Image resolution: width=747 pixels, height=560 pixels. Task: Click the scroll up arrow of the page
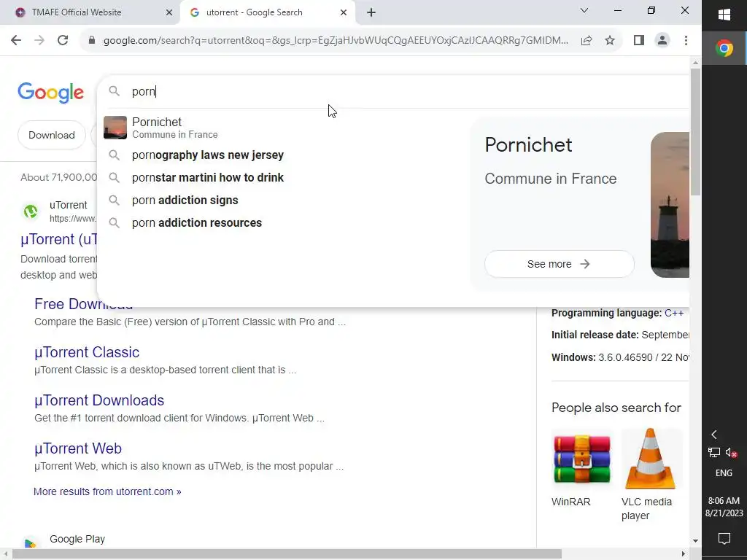[x=695, y=63]
